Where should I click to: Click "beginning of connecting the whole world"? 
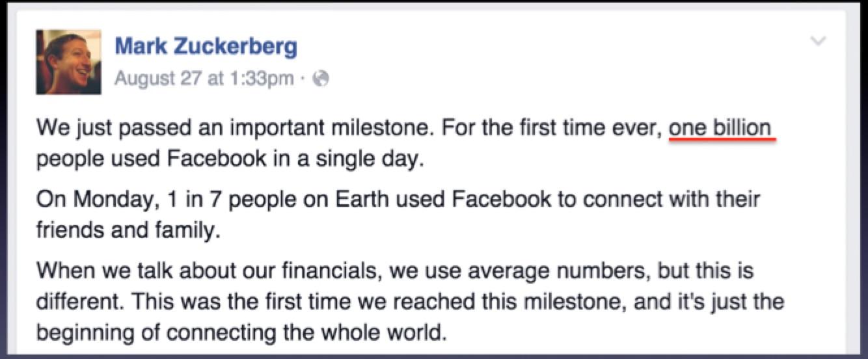(x=242, y=333)
